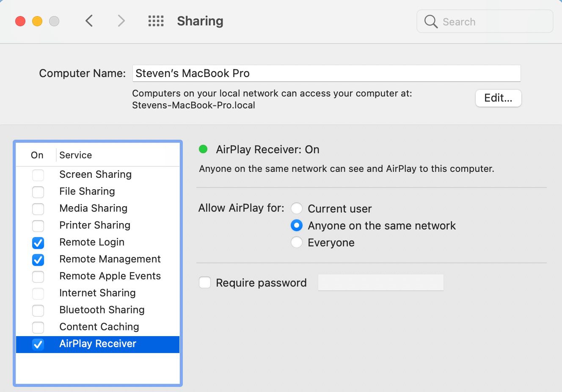
Task: Turn on File Sharing service
Action: [38, 192]
